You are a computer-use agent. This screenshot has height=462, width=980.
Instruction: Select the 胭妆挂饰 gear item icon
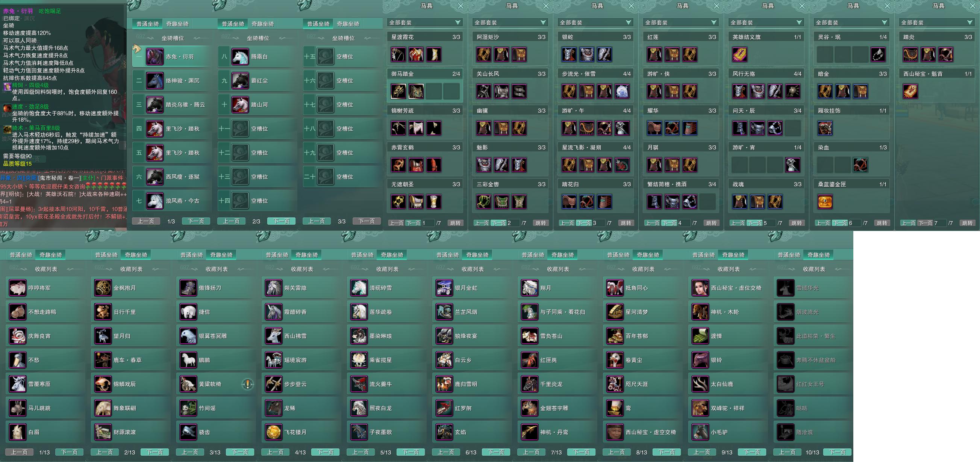click(825, 128)
